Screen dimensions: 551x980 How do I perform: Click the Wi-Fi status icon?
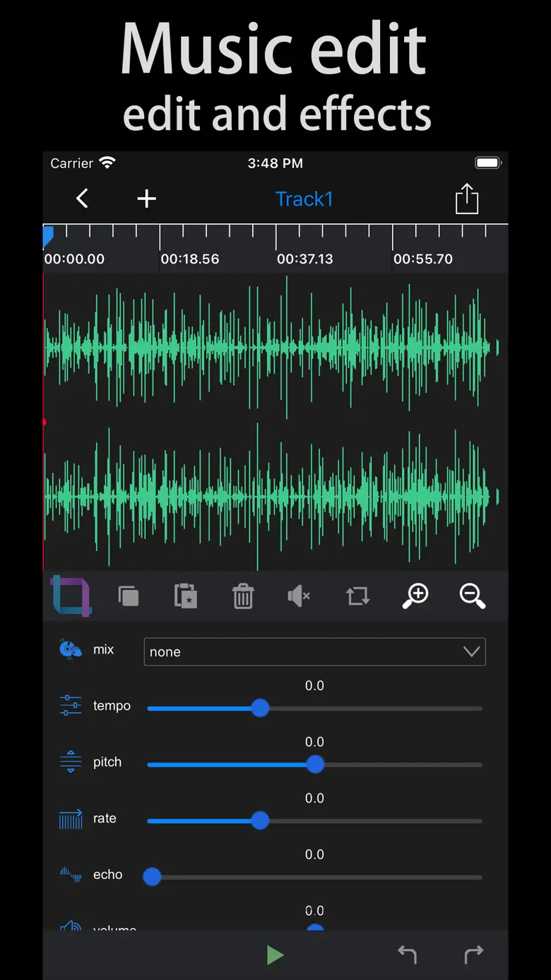point(107,163)
